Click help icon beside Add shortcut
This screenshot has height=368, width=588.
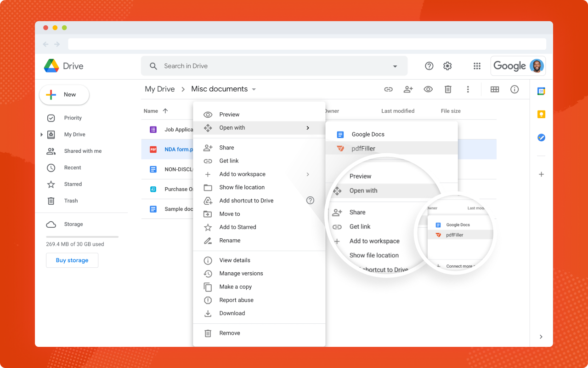(x=310, y=200)
